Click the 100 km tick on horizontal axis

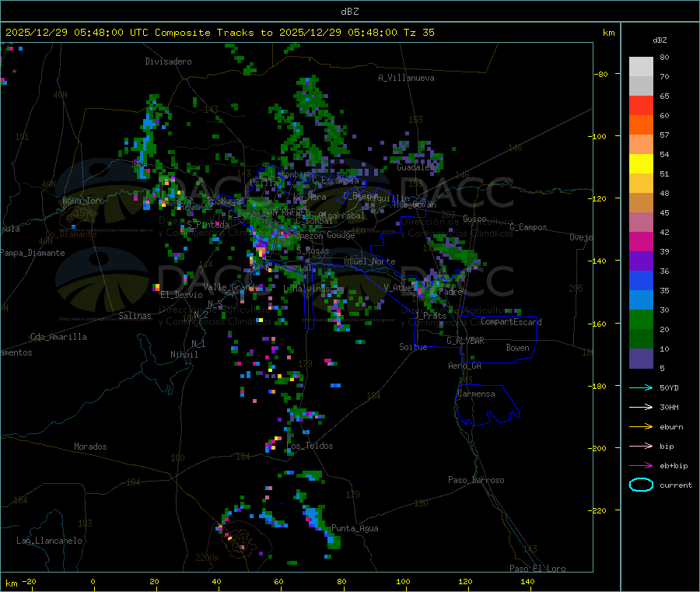click(x=403, y=581)
